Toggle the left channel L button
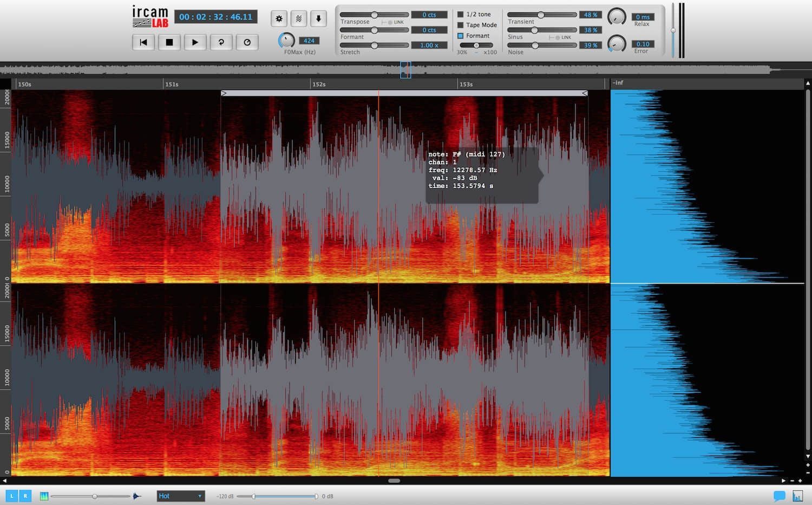This screenshot has height=505, width=812. [11, 496]
